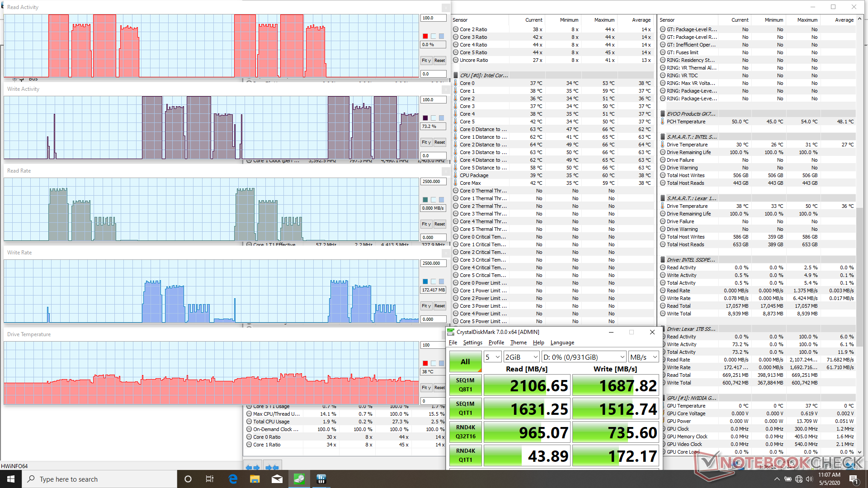Run the RND4K Q1T1 test

tap(465, 455)
